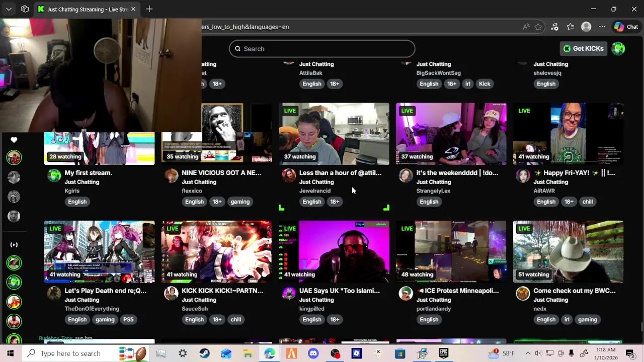
Task: Click the "irl" tag under nedx
Action: pyautogui.click(x=567, y=319)
